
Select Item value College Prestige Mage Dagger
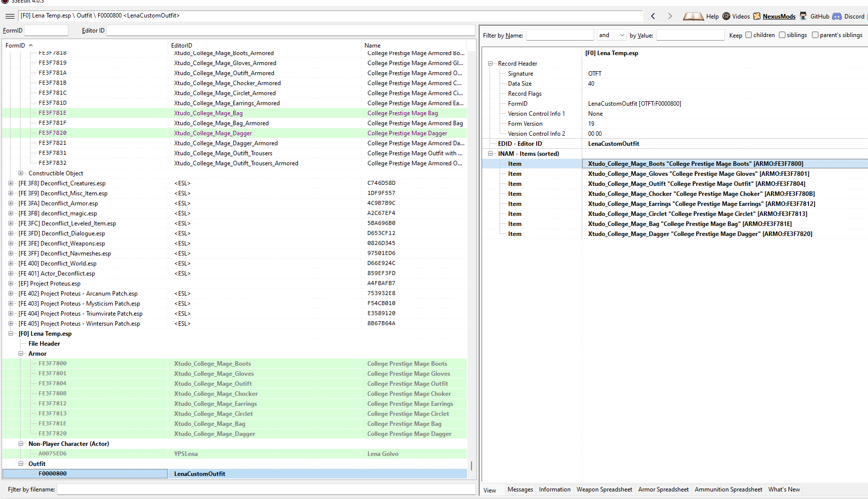click(700, 234)
